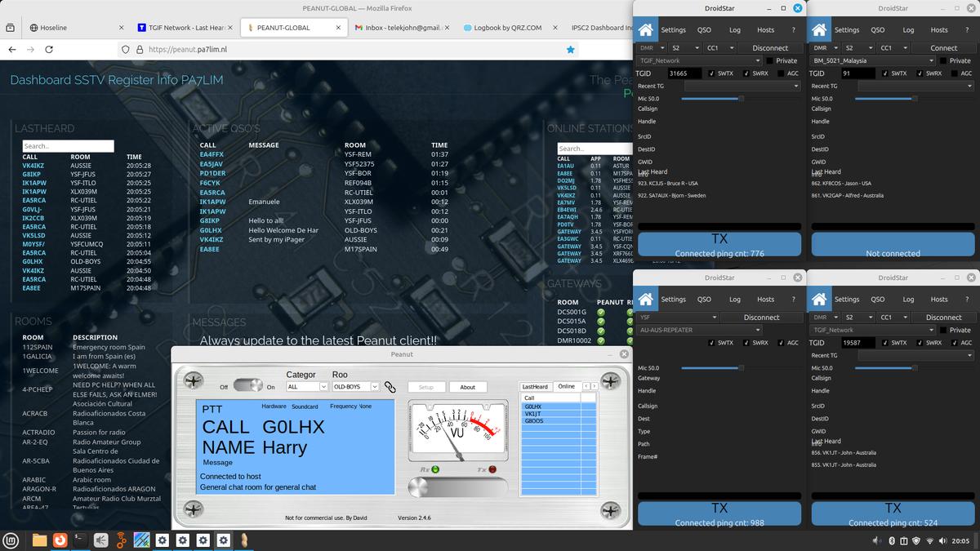980x551 pixels.
Task: Click home icon in the YSF DroidStar window
Action: (x=646, y=299)
